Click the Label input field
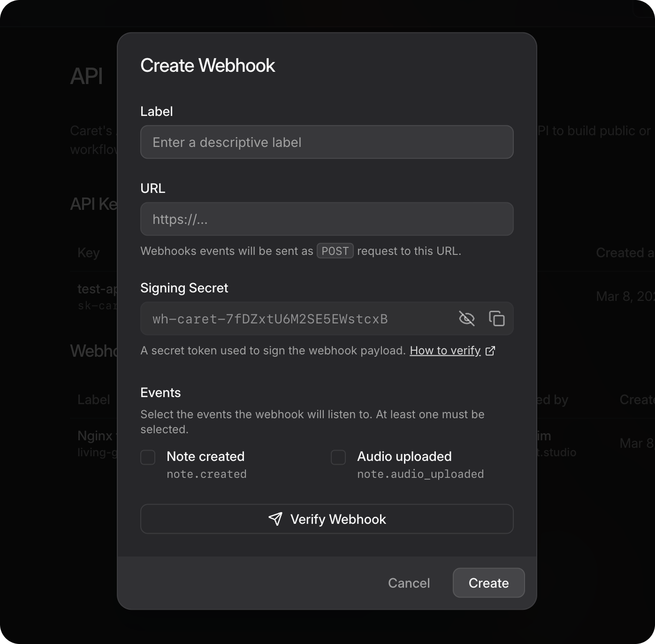The height and width of the screenshot is (644, 655). click(327, 142)
